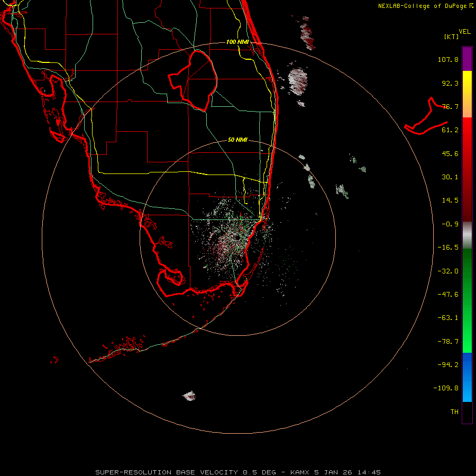476x476 pixels.
Task: Select the 45.6 scale value
Action: [450, 153]
